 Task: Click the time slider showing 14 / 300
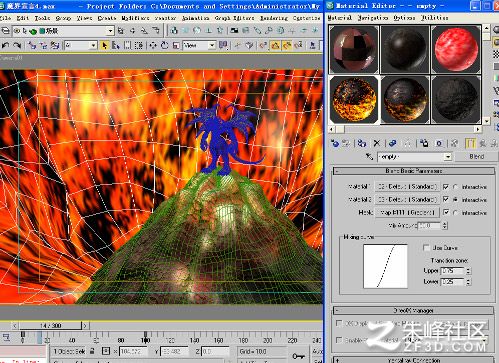[x=51, y=325]
